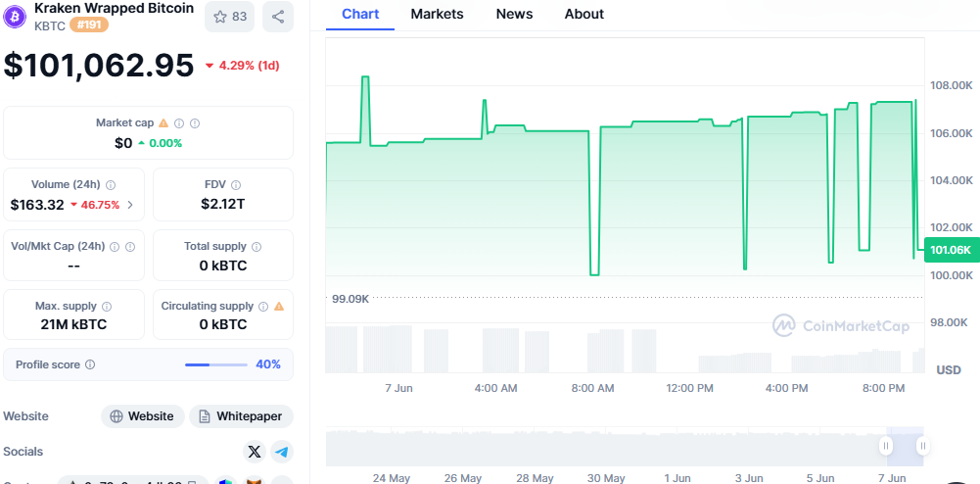The image size is (980, 484).
Task: Open the Telegram social link
Action: pos(282,452)
